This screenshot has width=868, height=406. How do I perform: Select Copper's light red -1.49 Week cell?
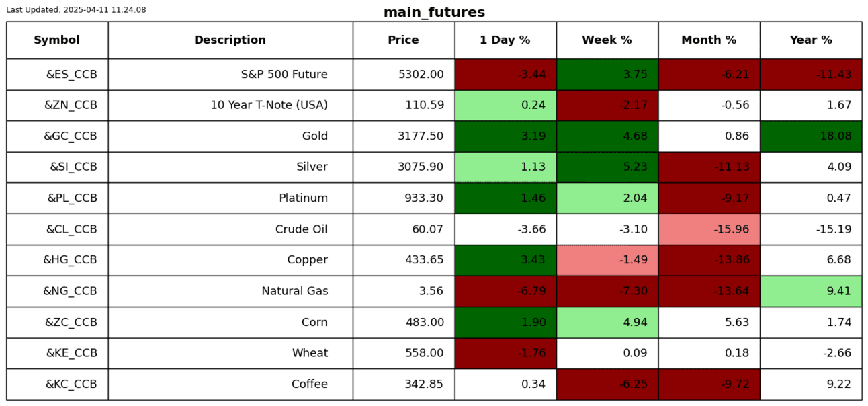(x=607, y=260)
